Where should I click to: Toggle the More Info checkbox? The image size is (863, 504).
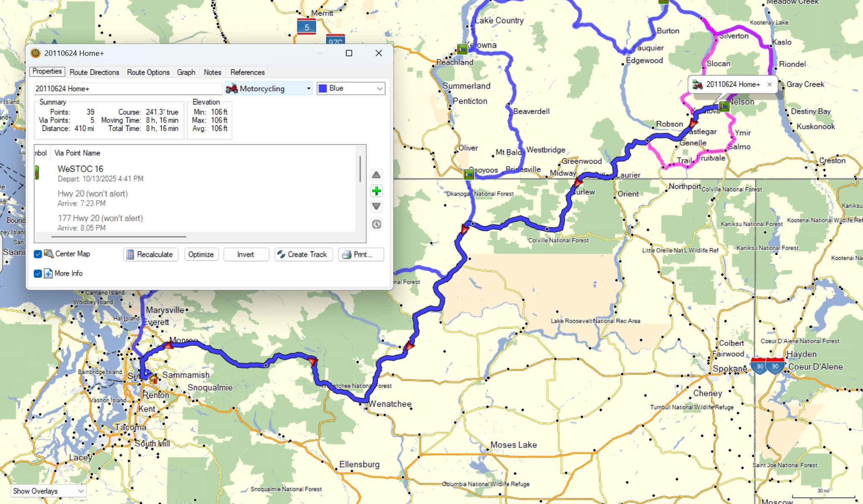point(38,274)
